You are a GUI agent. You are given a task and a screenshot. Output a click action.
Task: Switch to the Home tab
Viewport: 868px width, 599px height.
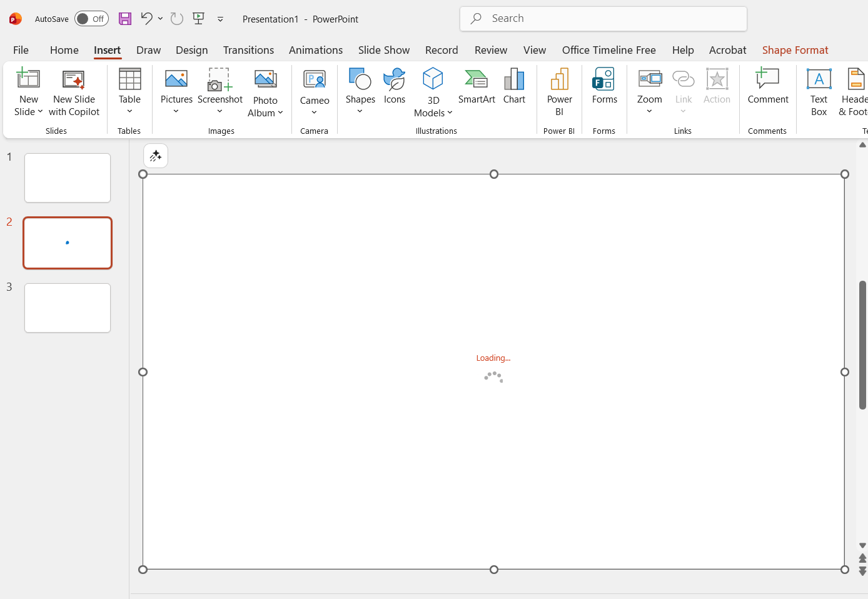click(64, 50)
